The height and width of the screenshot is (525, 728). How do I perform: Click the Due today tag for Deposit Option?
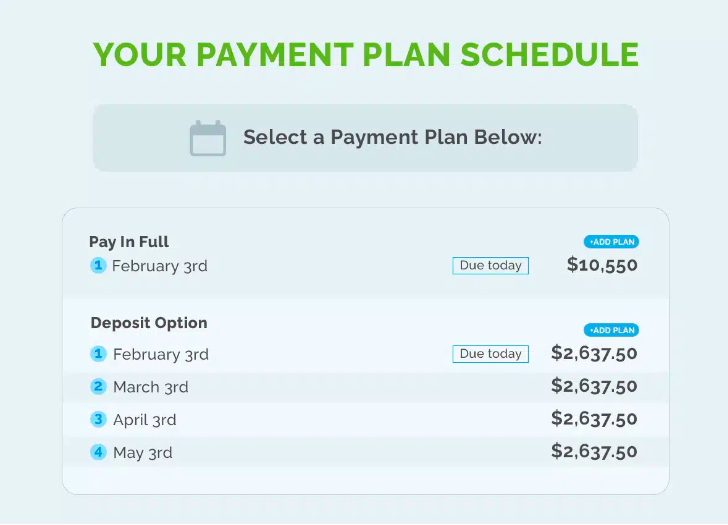[490, 354]
